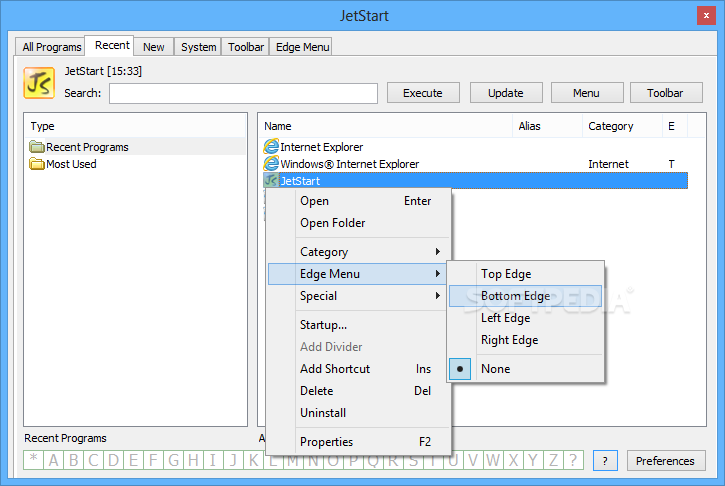Click the Execute button
This screenshot has width=725, height=486.
[x=423, y=93]
